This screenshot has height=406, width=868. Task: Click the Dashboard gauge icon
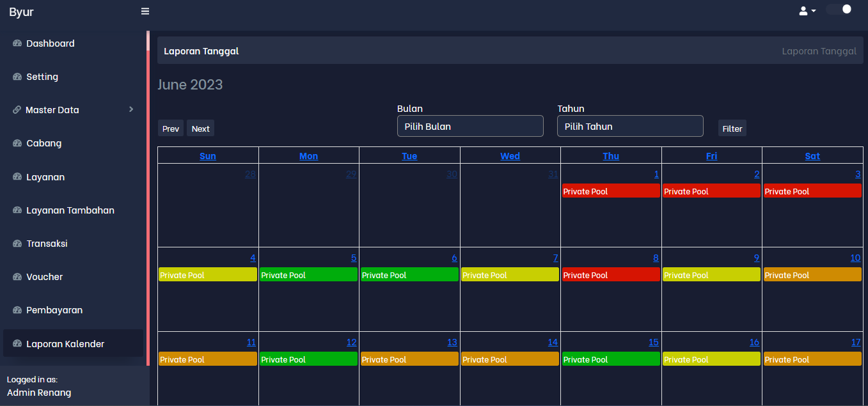coord(17,43)
